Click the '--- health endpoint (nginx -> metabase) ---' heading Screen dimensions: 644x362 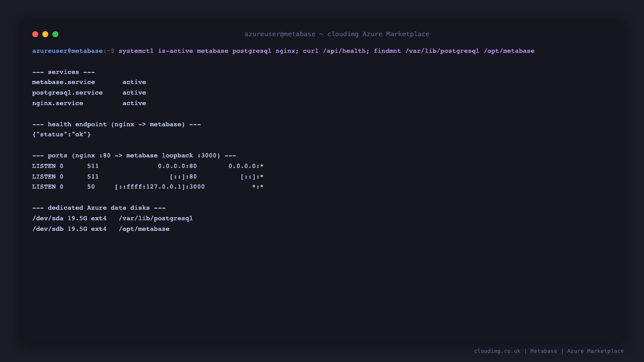pyautogui.click(x=117, y=124)
